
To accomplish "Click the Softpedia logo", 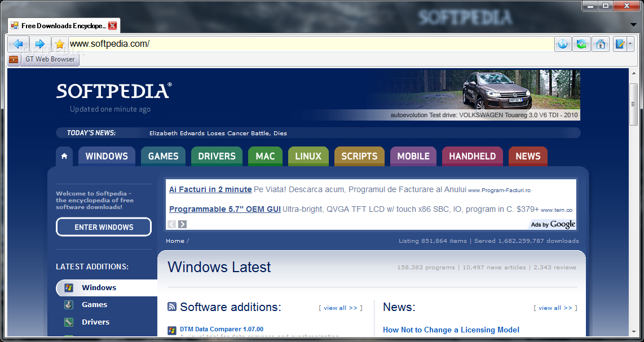I will point(114,91).
